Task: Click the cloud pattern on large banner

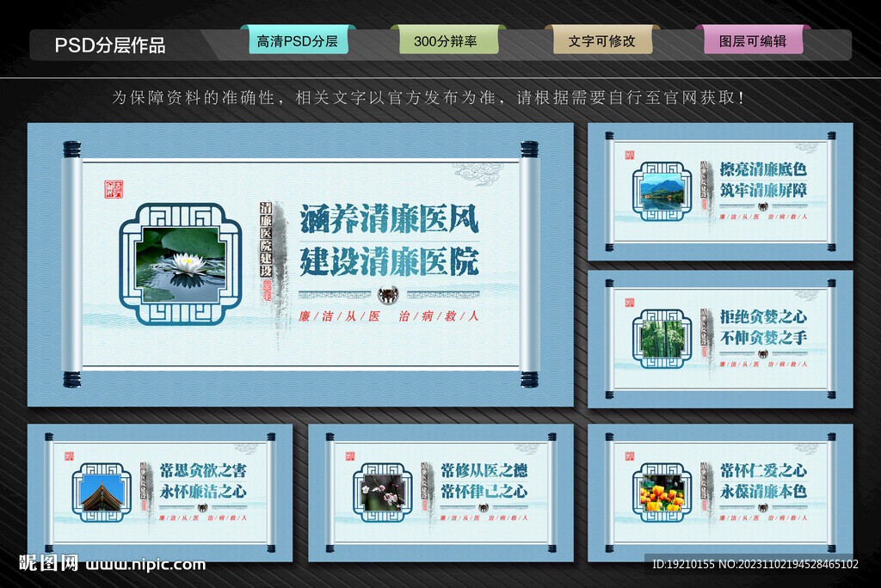Action: (x=478, y=173)
